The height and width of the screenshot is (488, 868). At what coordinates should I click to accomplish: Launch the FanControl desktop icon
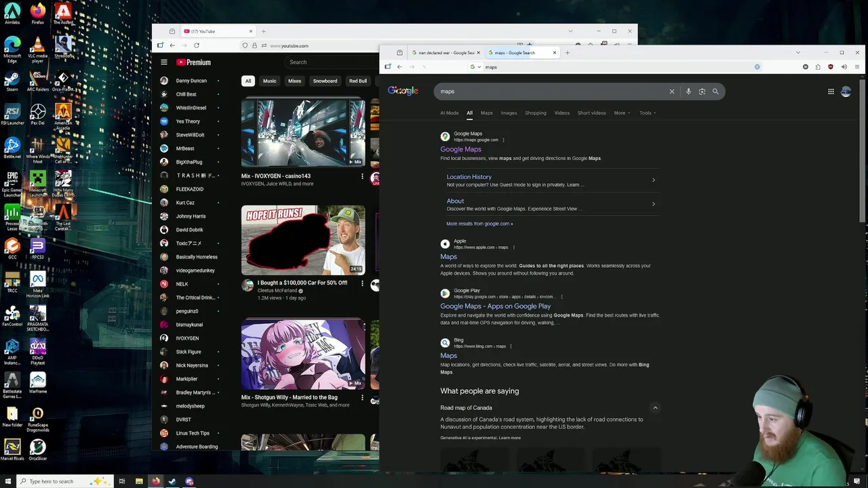coord(12,316)
